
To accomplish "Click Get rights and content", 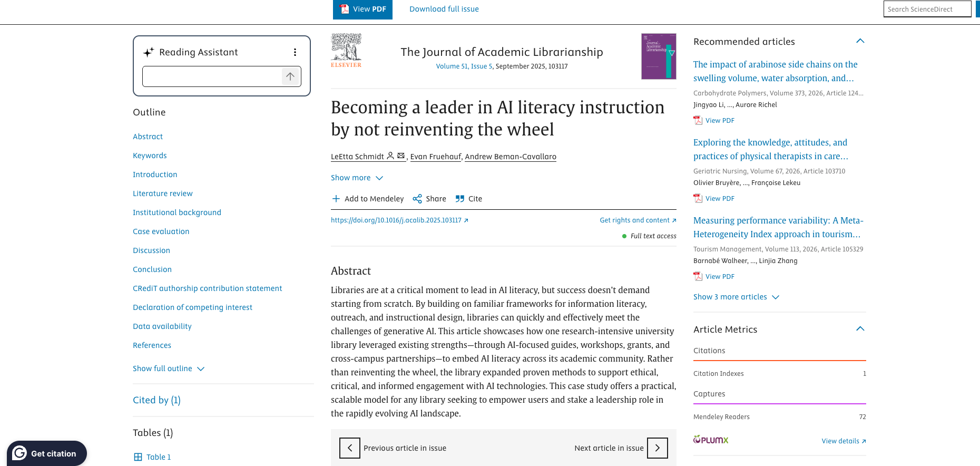I will click(638, 220).
